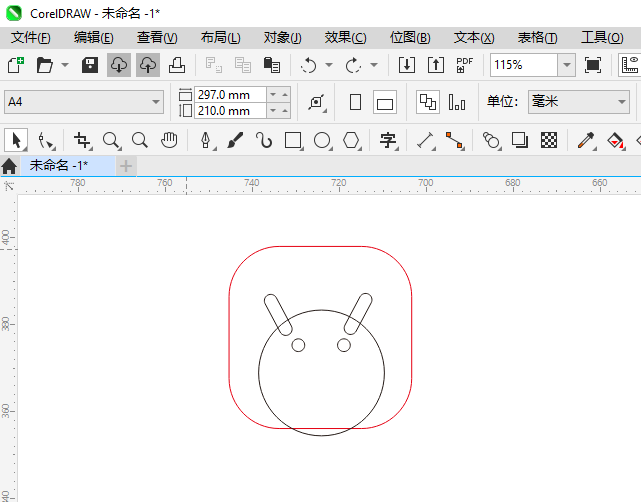Viewport: 641px width, 502px height.
Task: Open the 文件(F) menu
Action: click(31, 38)
